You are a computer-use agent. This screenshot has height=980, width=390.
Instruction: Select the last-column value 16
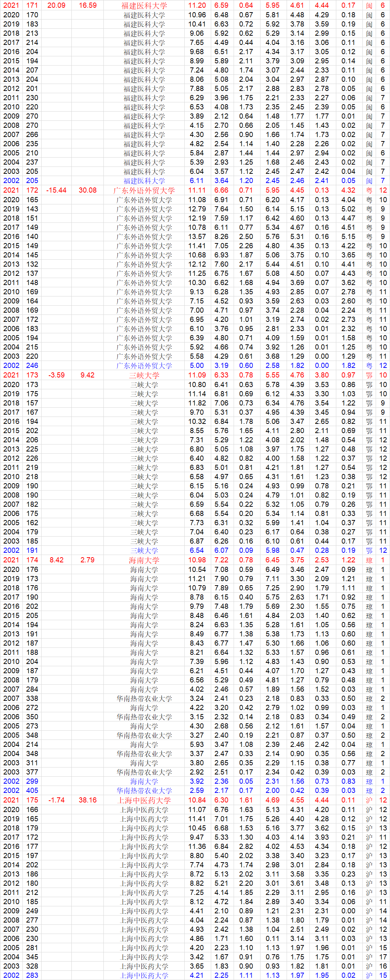(383, 966)
